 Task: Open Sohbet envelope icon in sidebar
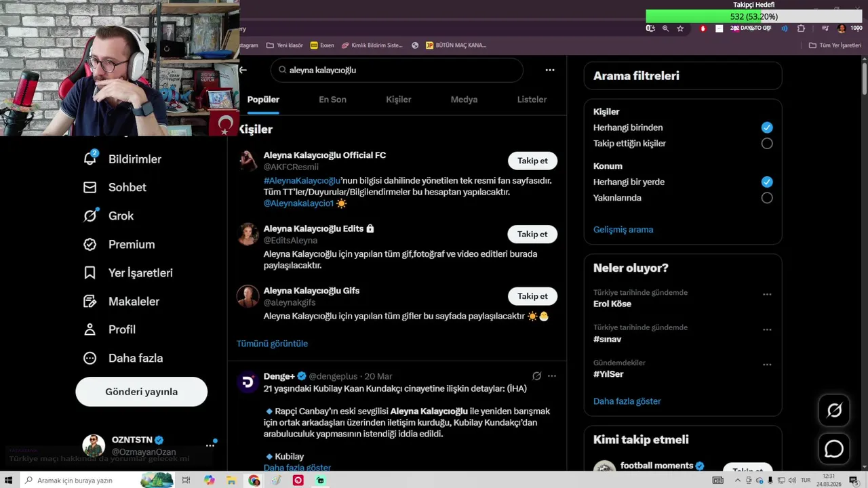pyautogui.click(x=90, y=187)
